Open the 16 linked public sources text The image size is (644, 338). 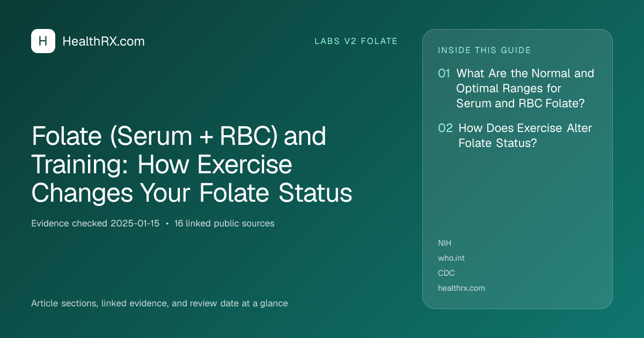click(x=224, y=224)
